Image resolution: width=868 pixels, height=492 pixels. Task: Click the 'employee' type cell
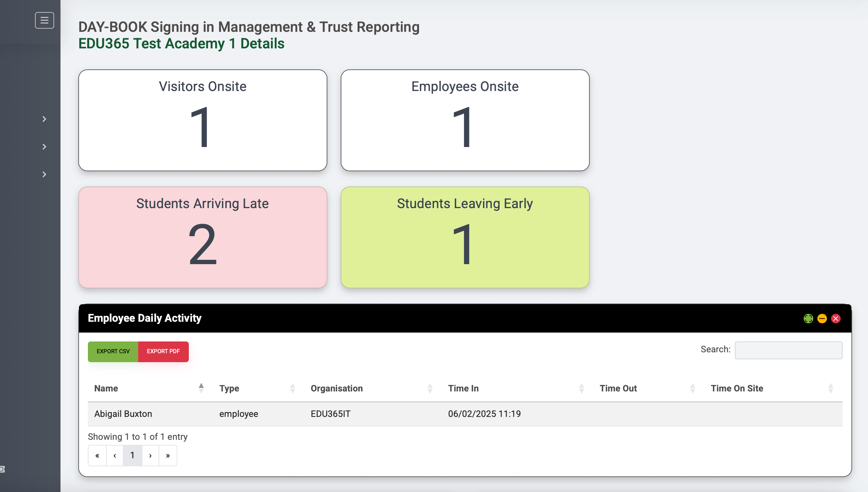238,414
